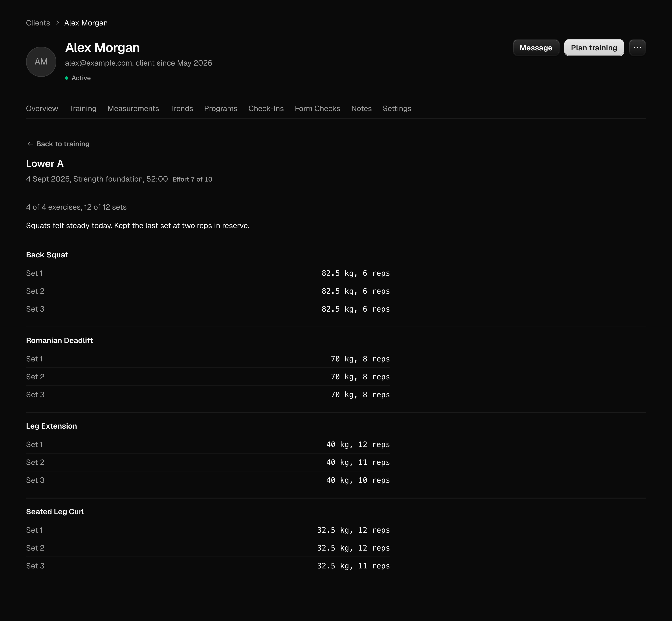Click the Leg Extension exercise heading
This screenshot has height=621, width=672.
(51, 426)
